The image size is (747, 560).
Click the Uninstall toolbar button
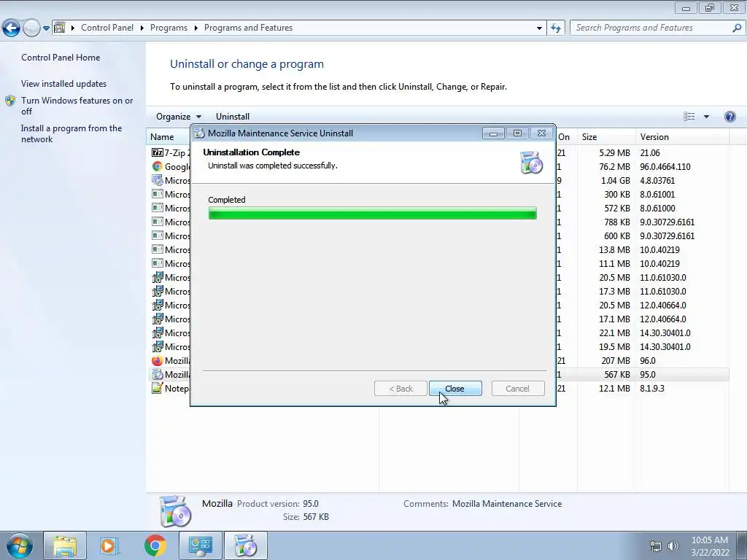233,117
